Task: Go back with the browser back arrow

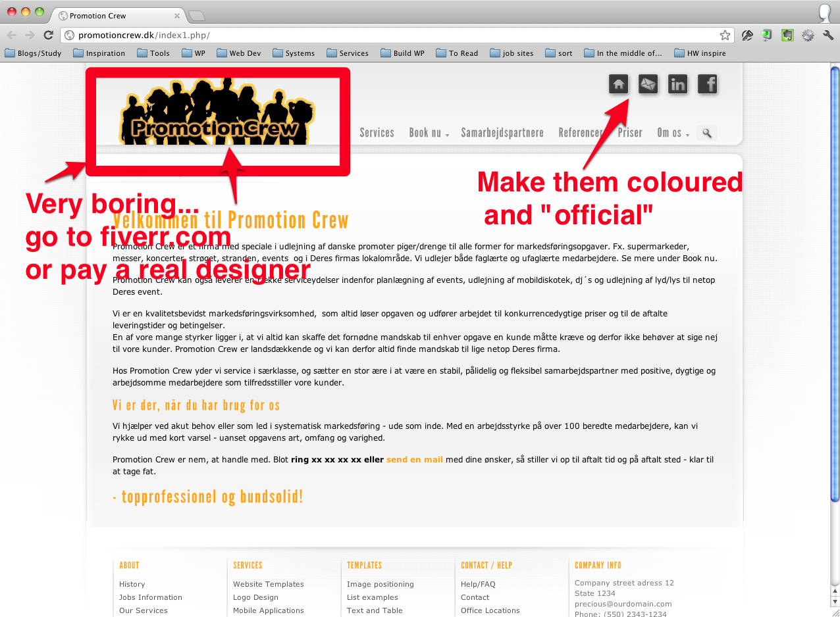Action: point(12,36)
